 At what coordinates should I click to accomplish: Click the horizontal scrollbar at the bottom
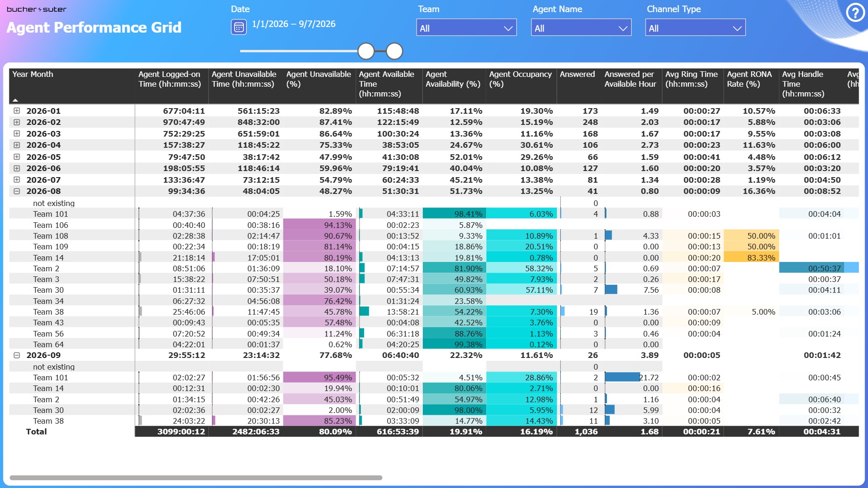pyautogui.click(x=196, y=478)
